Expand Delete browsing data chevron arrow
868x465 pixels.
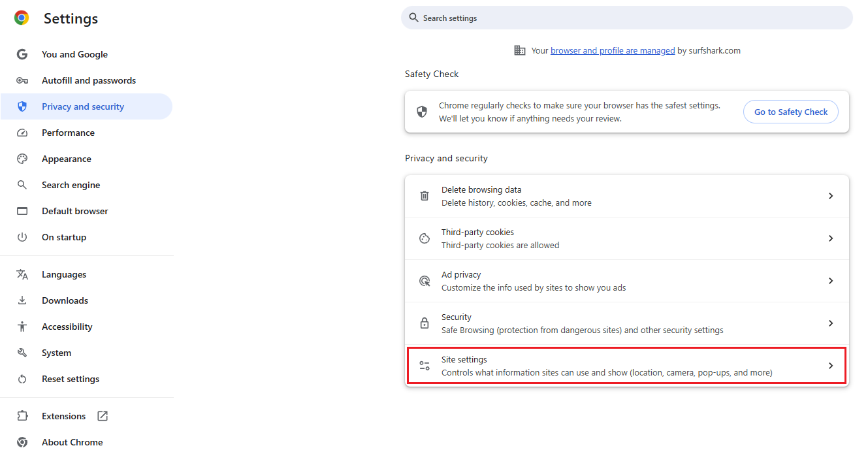[x=831, y=196]
